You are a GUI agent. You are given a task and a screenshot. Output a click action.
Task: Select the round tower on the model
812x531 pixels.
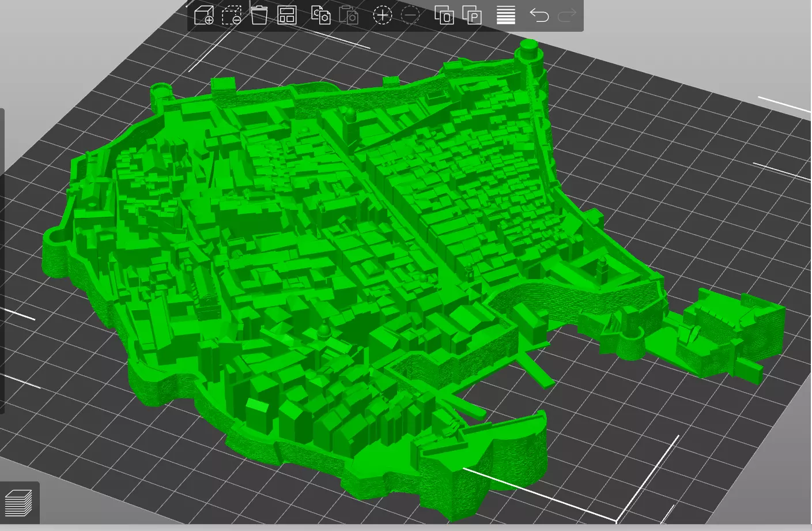coord(530,58)
